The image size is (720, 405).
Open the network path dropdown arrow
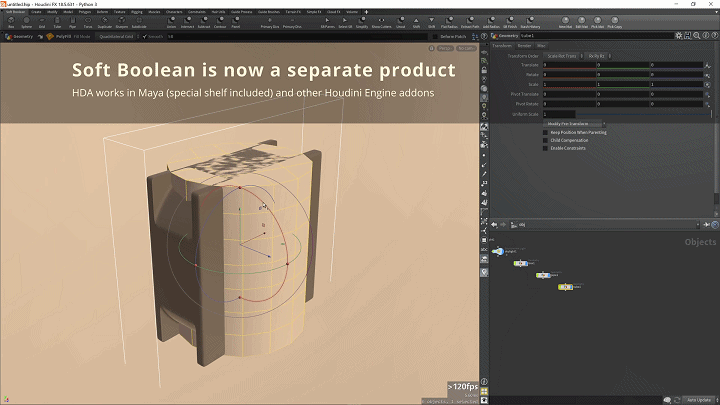pyautogui.click(x=698, y=225)
